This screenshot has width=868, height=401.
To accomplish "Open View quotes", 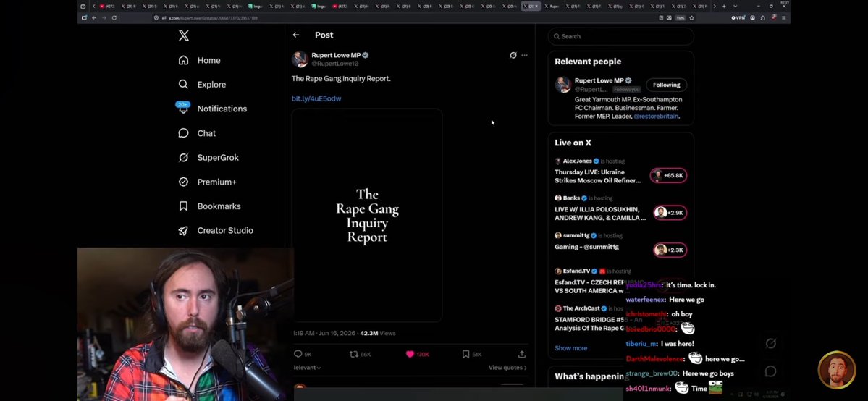I will pos(507,368).
